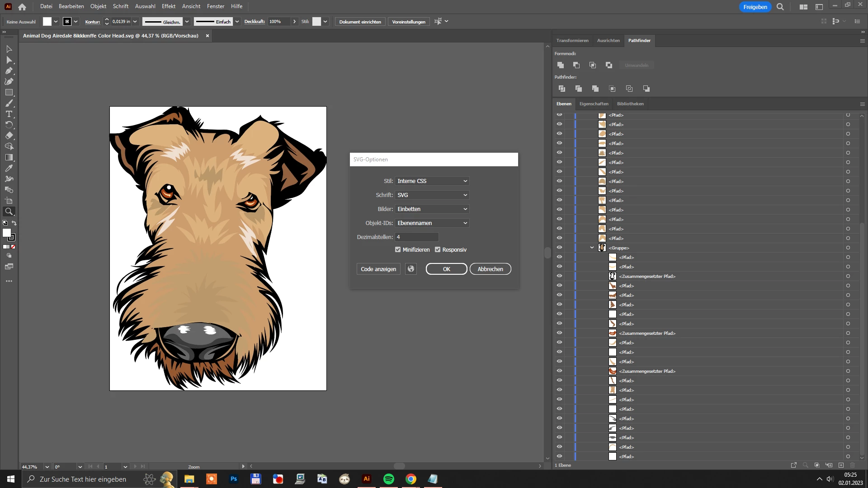Collapse the Gruppe layer tree

click(592, 248)
